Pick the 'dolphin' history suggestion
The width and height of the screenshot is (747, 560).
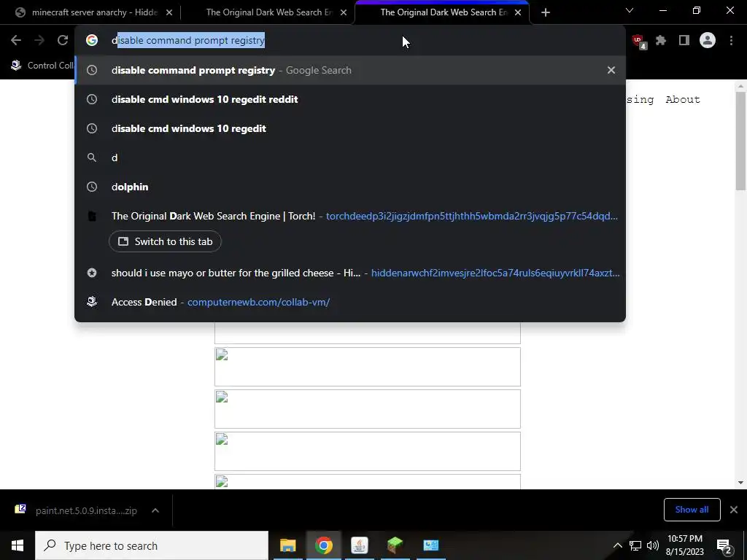click(x=350, y=187)
